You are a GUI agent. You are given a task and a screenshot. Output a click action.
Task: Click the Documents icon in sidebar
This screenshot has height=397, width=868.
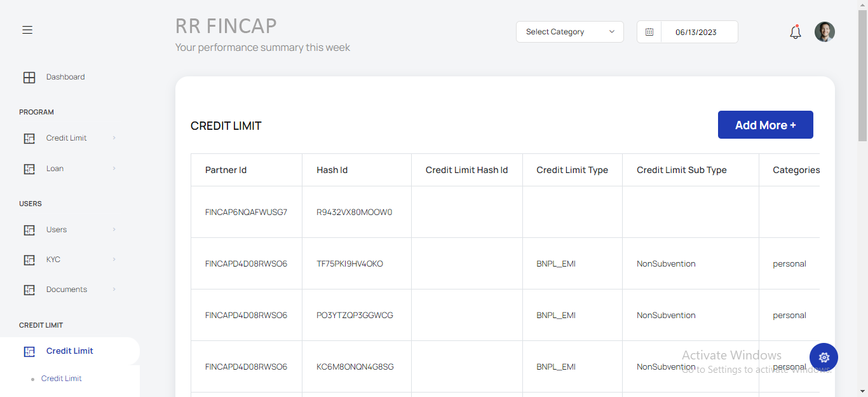(29, 290)
